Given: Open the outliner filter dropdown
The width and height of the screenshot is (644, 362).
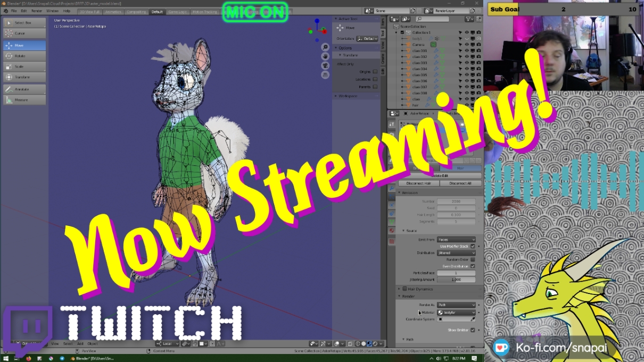Looking at the screenshot, I should 469,19.
